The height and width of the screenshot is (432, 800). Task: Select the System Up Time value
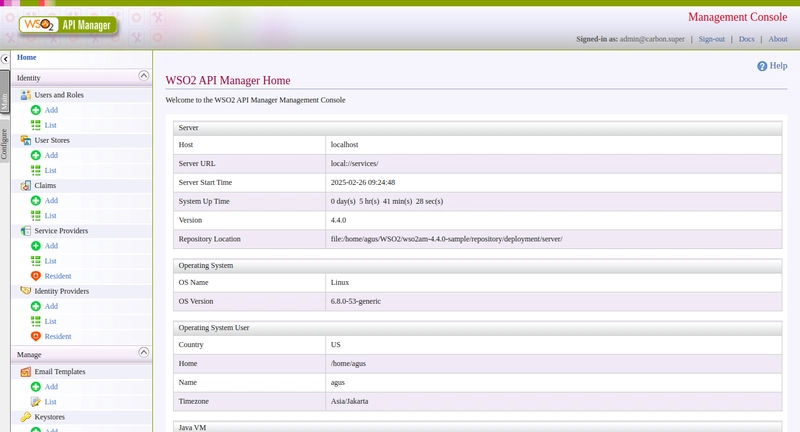point(387,201)
